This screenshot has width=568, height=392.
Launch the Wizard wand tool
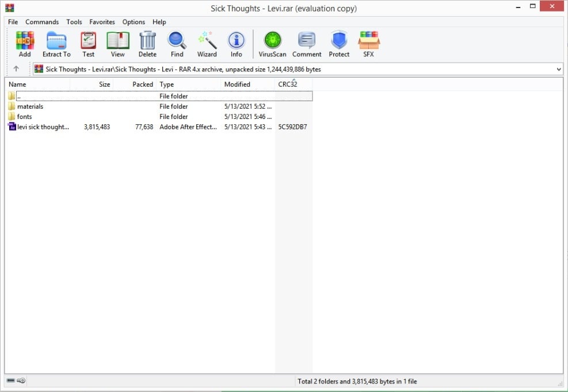coord(207,41)
